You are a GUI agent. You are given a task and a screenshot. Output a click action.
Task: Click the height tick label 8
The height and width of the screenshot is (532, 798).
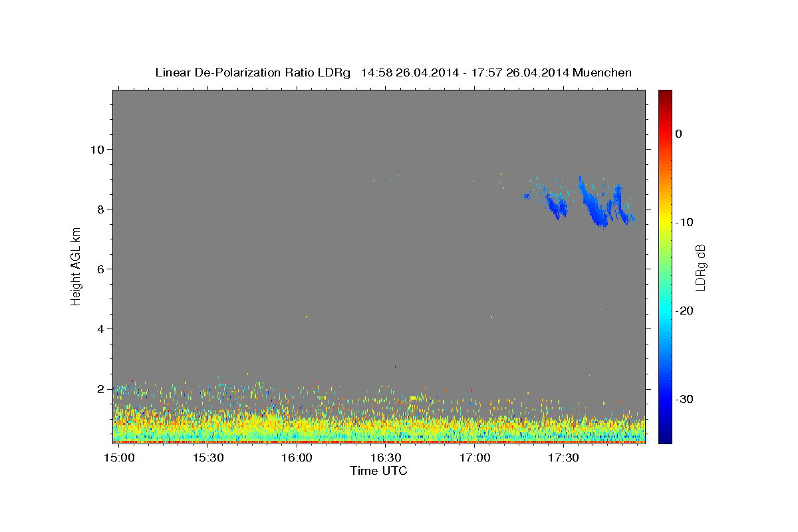tap(102, 209)
